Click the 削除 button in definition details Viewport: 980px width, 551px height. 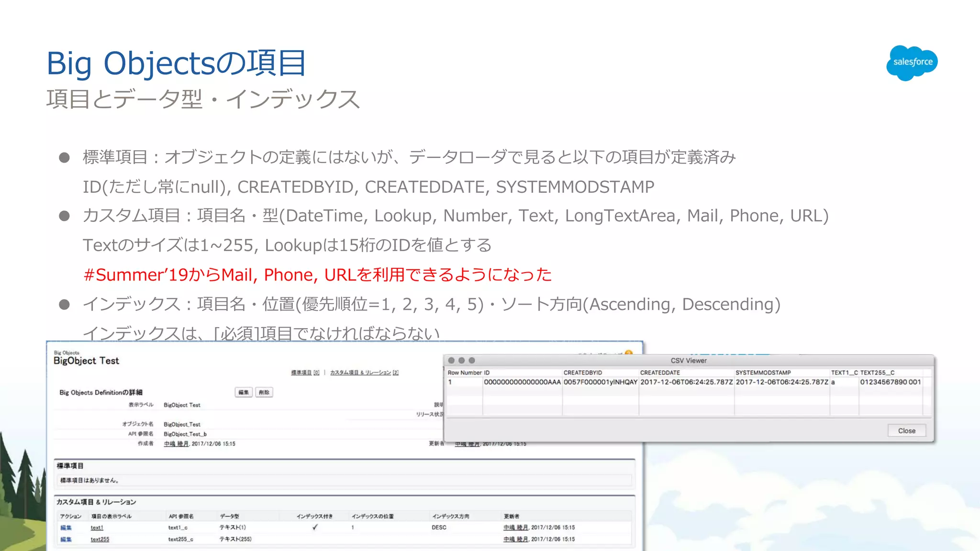(264, 392)
